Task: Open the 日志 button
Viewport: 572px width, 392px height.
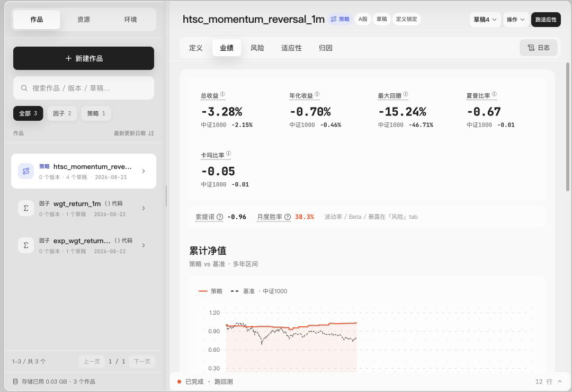Action: [539, 48]
